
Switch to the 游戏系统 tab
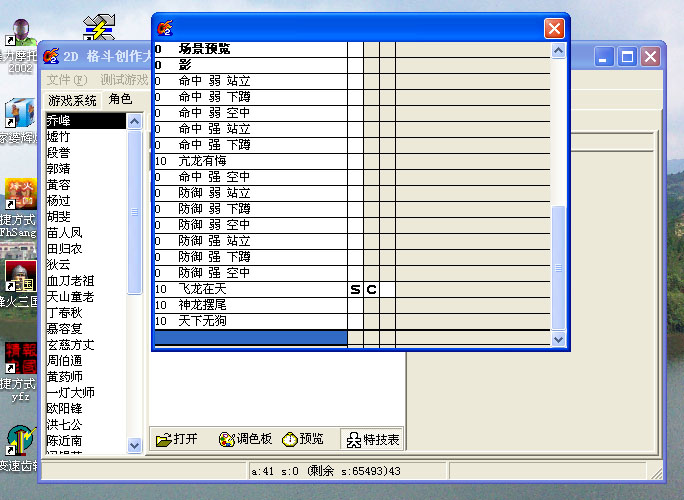(x=72, y=101)
